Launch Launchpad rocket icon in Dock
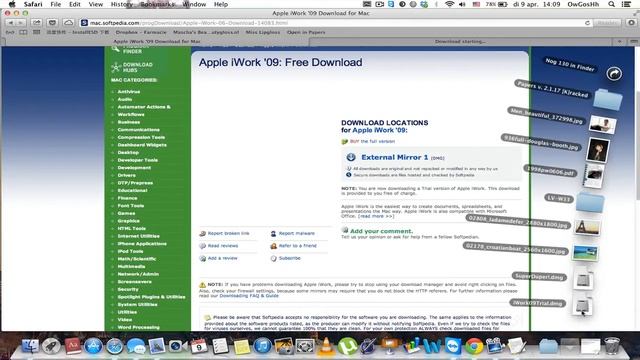 click(51, 346)
